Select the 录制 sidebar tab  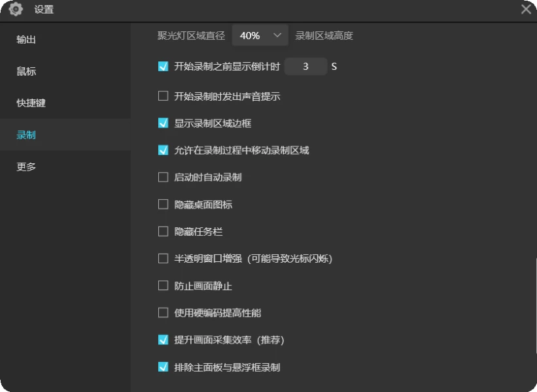pyautogui.click(x=26, y=135)
